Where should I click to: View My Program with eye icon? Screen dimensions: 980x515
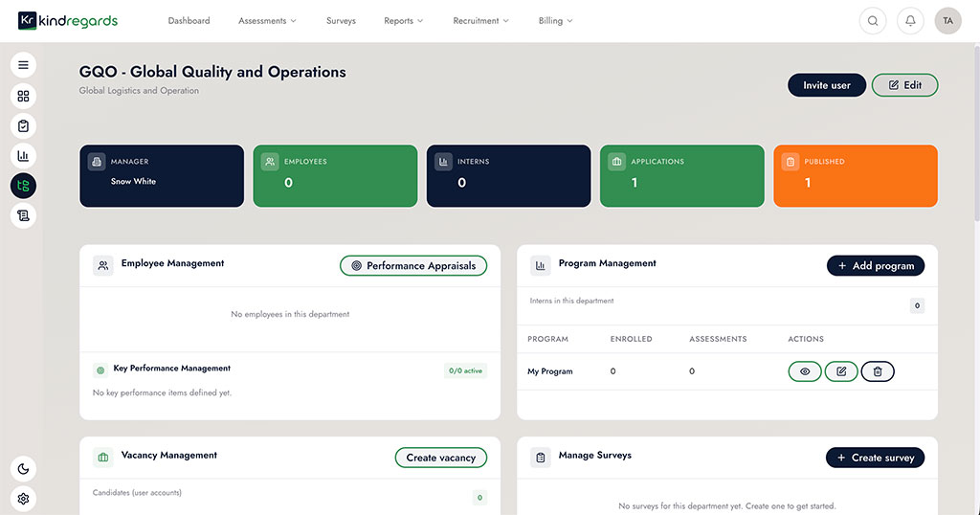804,371
